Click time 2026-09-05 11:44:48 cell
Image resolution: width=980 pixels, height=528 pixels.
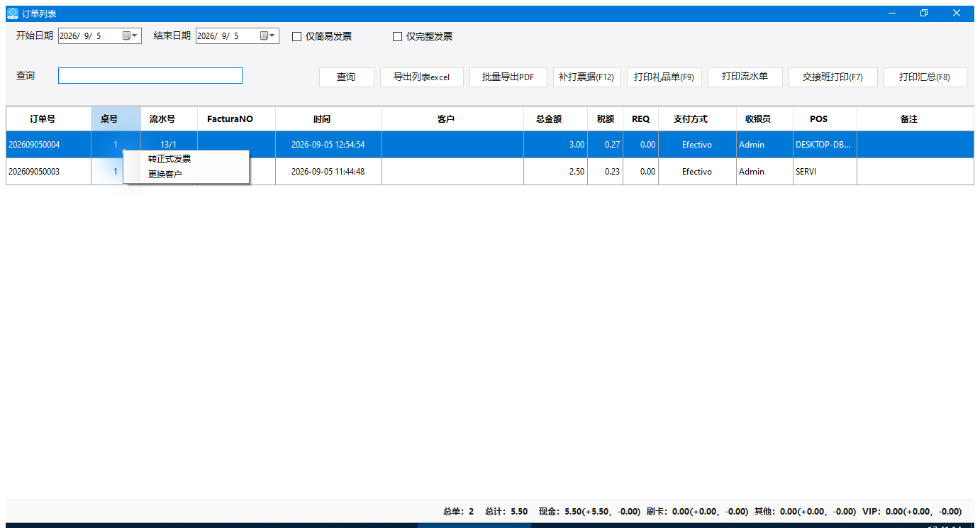[328, 171]
